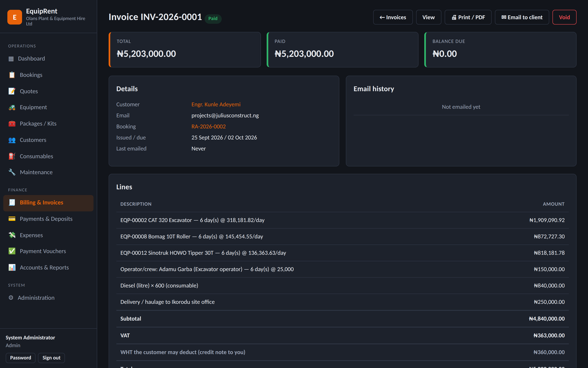The image size is (588, 368).
Task: Click the AMOUNT column header
Action: 554,204
